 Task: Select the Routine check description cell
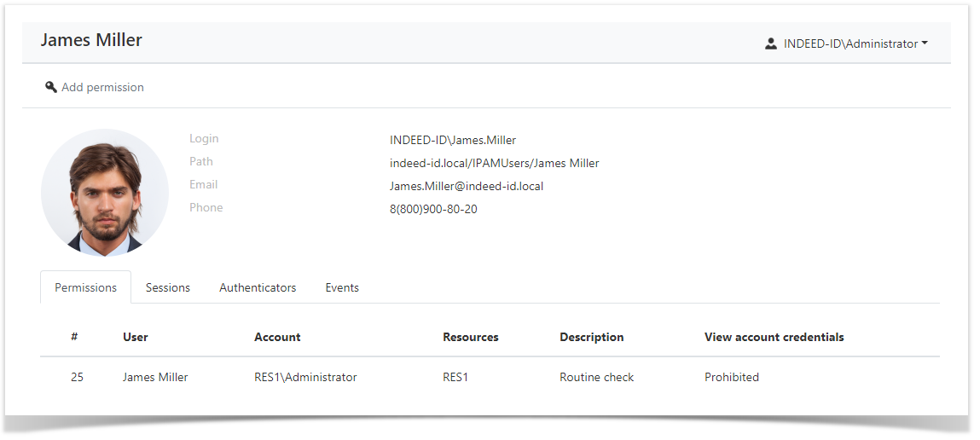[596, 377]
